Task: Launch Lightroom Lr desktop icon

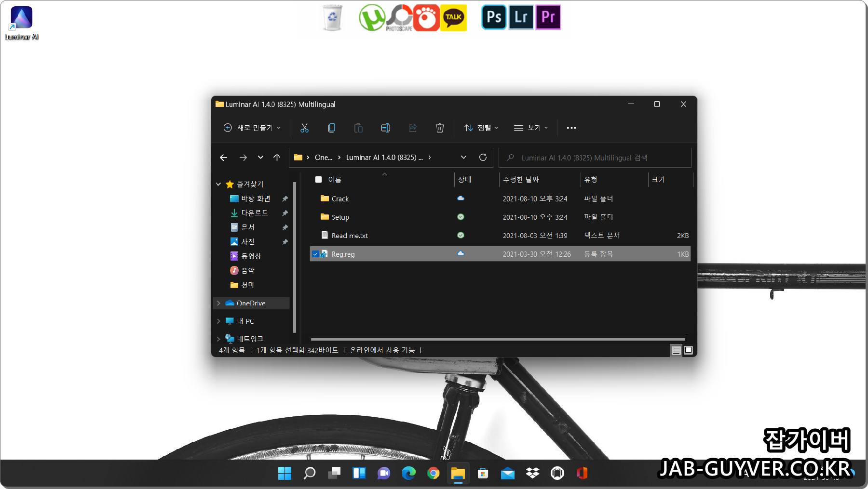Action: [521, 17]
